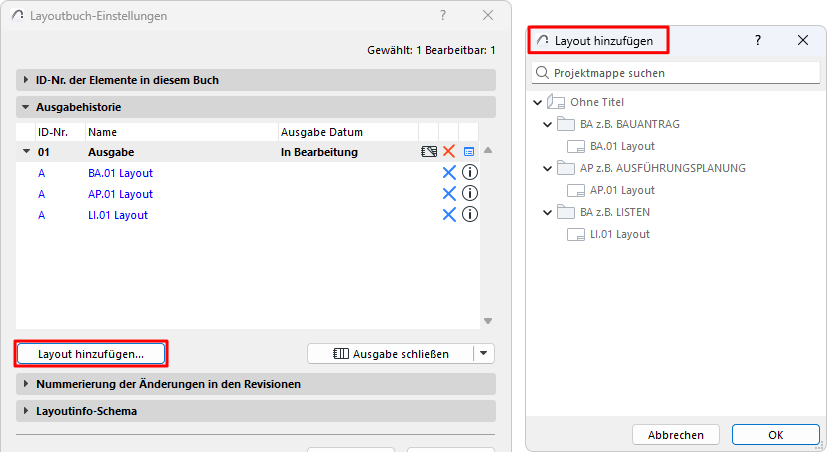Open the blue details icon for Ausgabe 01
Image resolution: width=827 pixels, height=452 pixels.
point(469,152)
